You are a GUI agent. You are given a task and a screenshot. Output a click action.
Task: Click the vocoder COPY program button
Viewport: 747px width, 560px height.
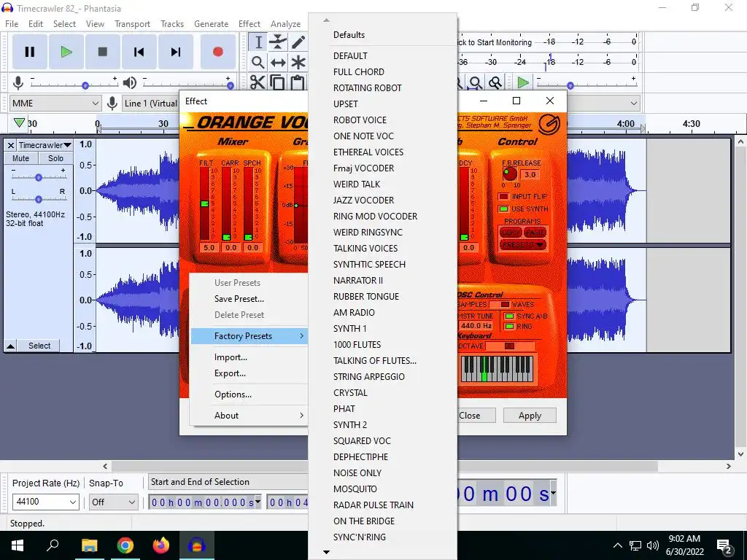[x=511, y=233]
